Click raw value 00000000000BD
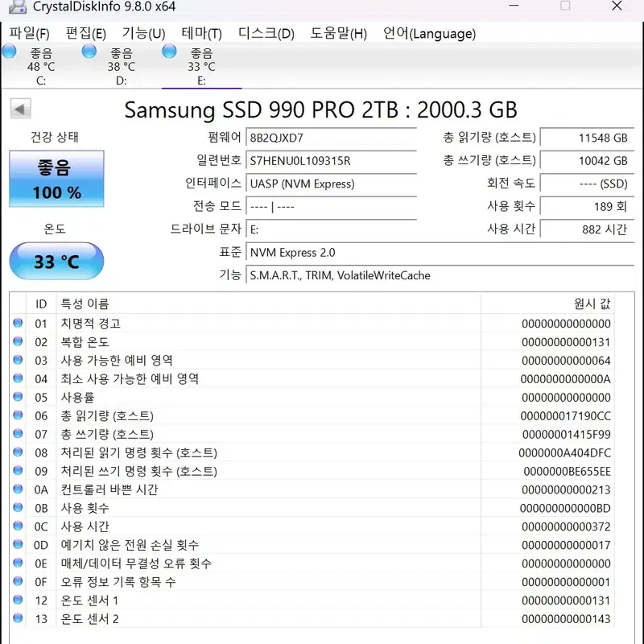644x644 pixels. (565, 509)
